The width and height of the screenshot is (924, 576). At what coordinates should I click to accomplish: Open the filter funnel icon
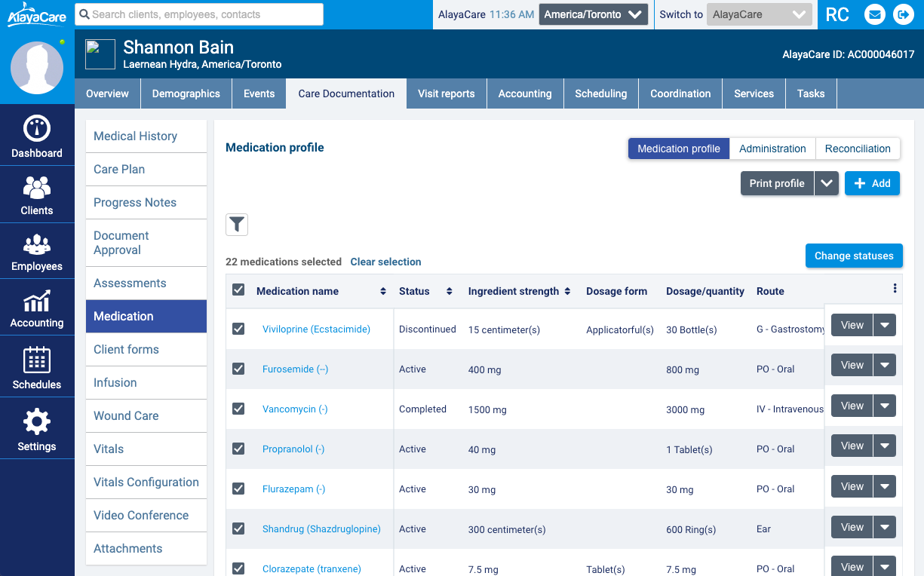point(237,224)
